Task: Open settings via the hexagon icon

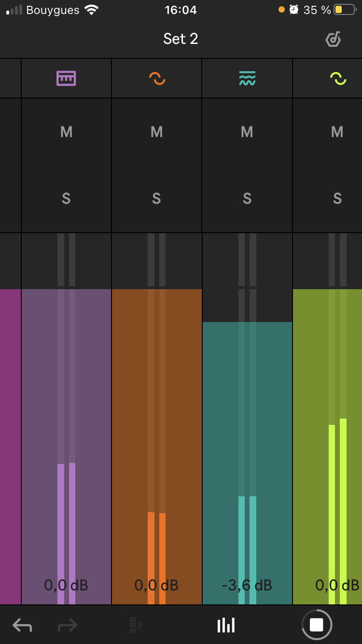Action: click(333, 39)
